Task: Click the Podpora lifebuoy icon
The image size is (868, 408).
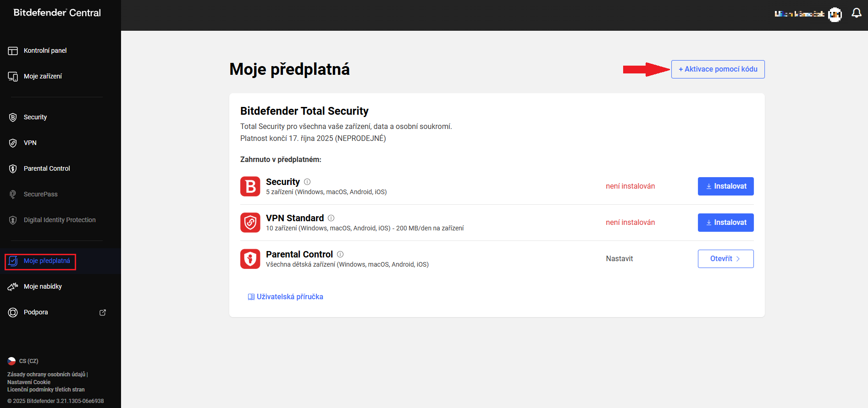Action: (x=13, y=312)
